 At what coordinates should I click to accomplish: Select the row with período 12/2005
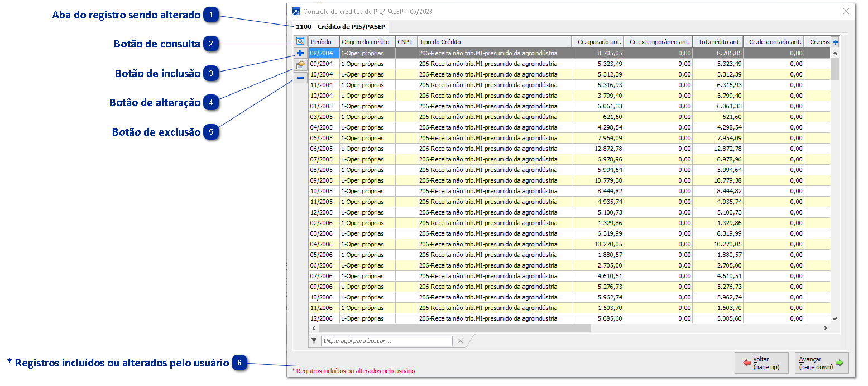[569, 212]
